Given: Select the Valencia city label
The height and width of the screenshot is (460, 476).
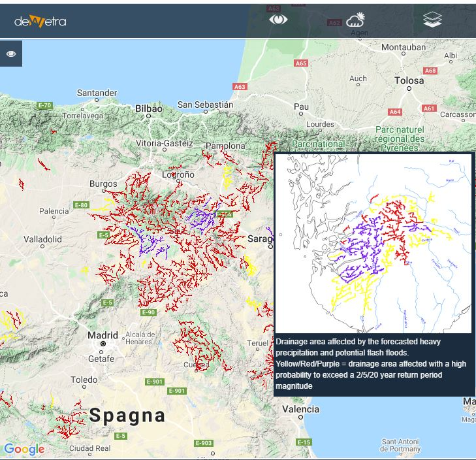Looking at the screenshot, I should (300, 409).
